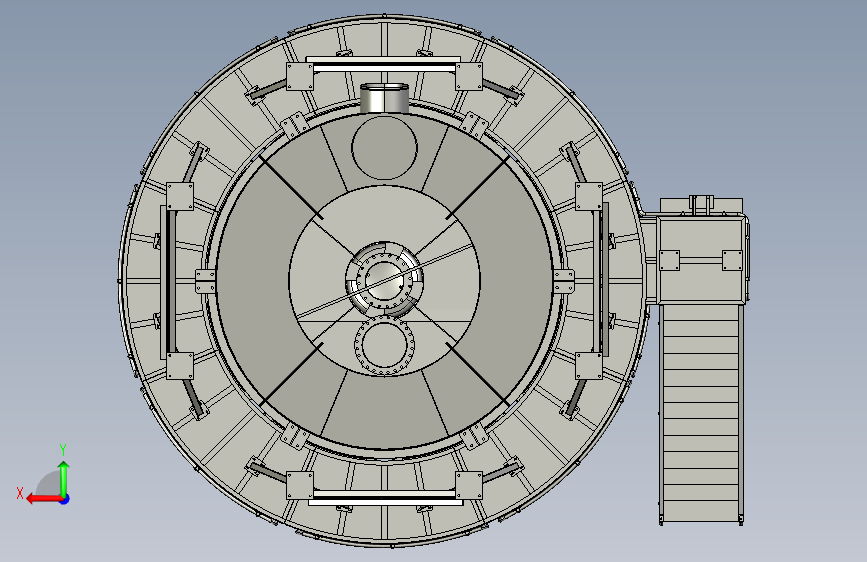Image resolution: width=867 pixels, height=562 pixels.
Task: Select the square plate at the left beam's upper end
Action: [180, 196]
